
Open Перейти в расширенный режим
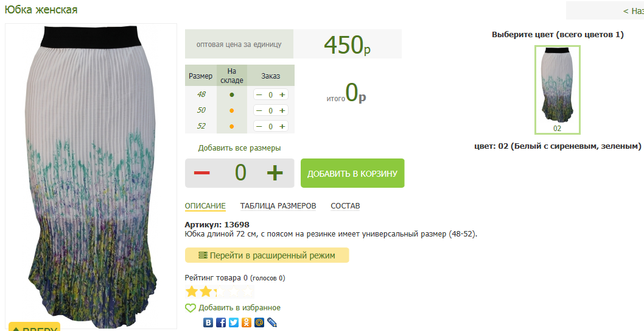(267, 255)
